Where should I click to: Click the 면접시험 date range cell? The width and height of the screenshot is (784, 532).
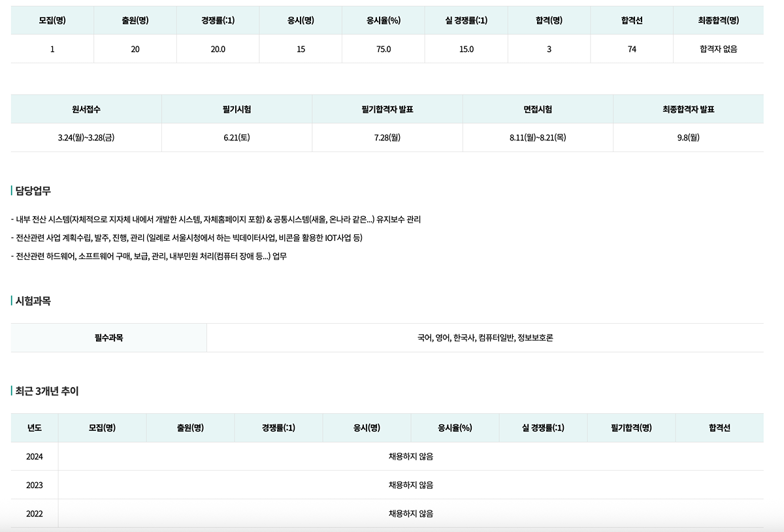(x=538, y=138)
